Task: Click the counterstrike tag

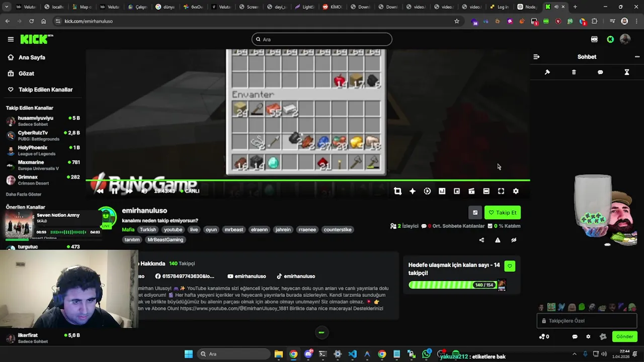Action: [x=338, y=229]
